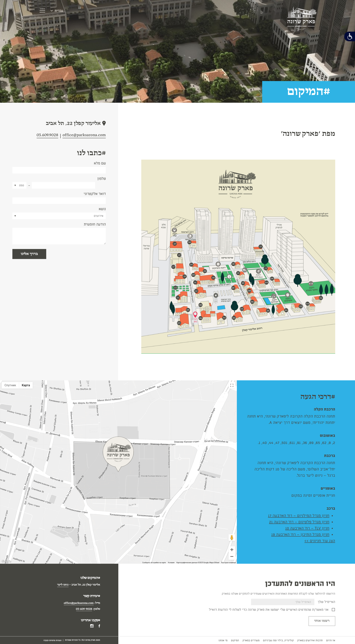Click the רשמו אותי signup button

click(322, 621)
